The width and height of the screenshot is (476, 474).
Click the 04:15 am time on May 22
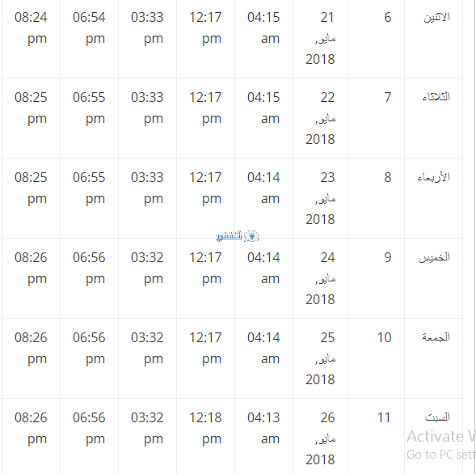click(x=263, y=108)
